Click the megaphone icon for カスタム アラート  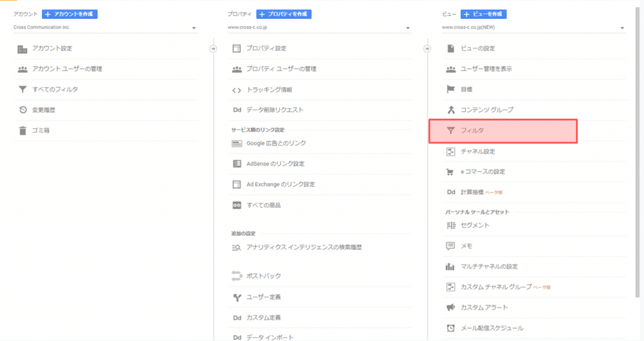tap(450, 308)
